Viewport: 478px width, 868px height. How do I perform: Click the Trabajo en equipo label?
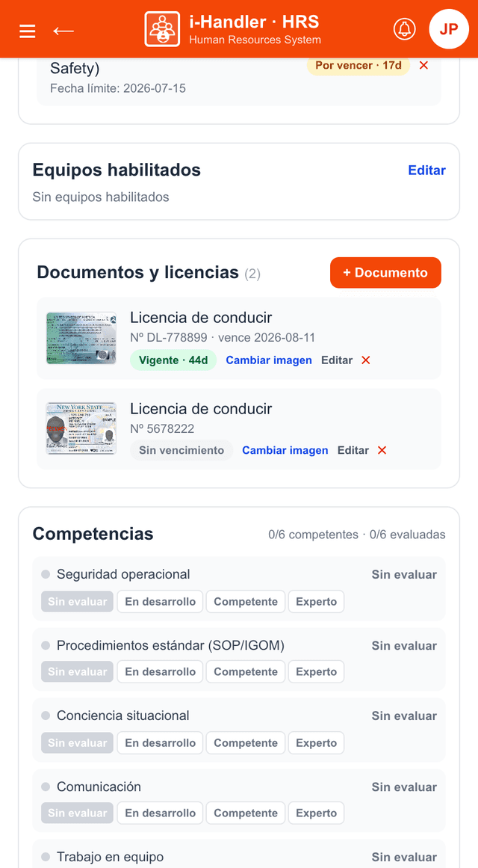pyautogui.click(x=110, y=857)
